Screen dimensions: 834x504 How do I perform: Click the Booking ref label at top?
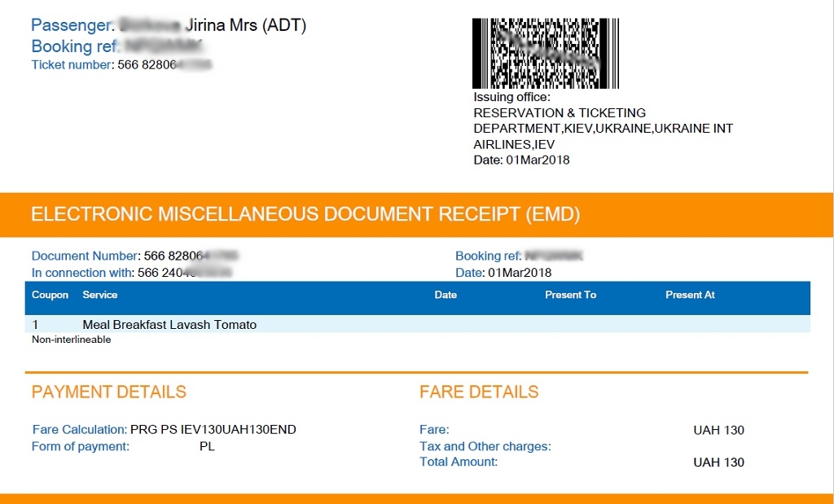tap(74, 46)
